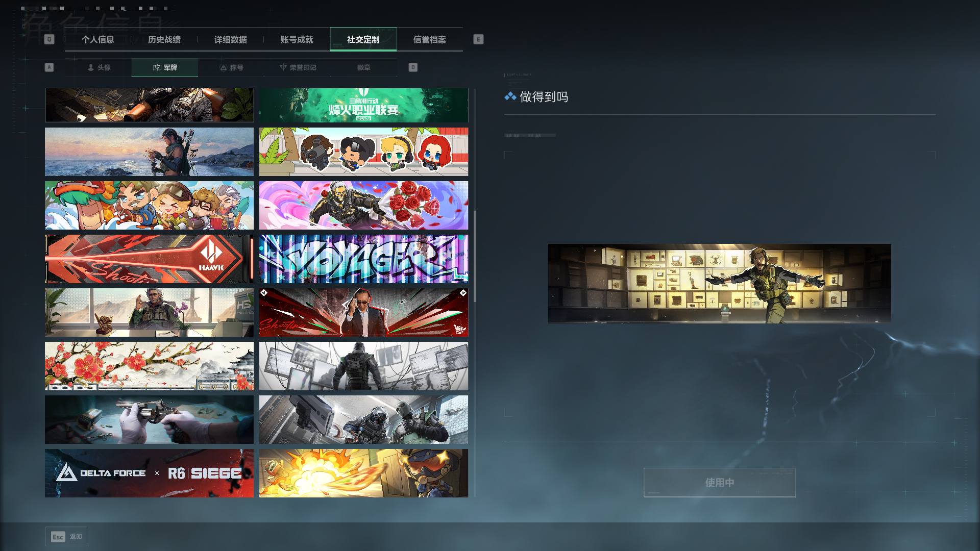This screenshot has width=980, height=551.
Task: Select the 烽火职业联赛 green banner
Action: 363,105
